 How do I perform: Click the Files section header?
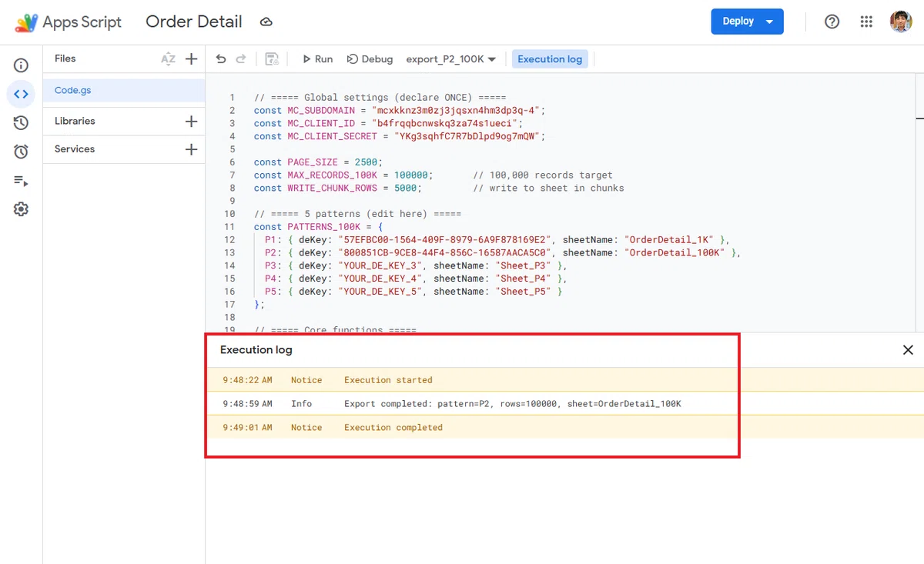[65, 58]
